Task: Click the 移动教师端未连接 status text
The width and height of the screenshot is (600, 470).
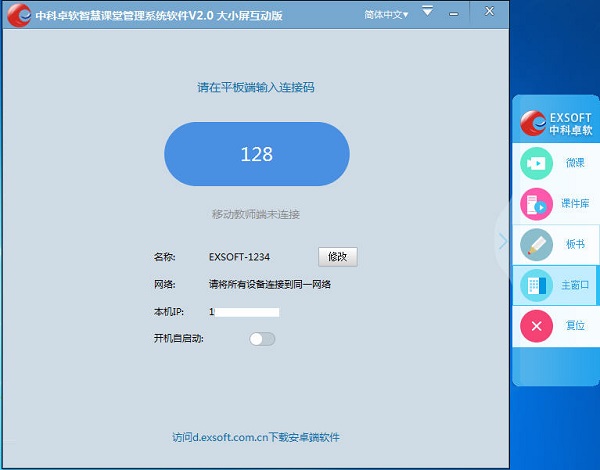Action: pyautogui.click(x=256, y=214)
